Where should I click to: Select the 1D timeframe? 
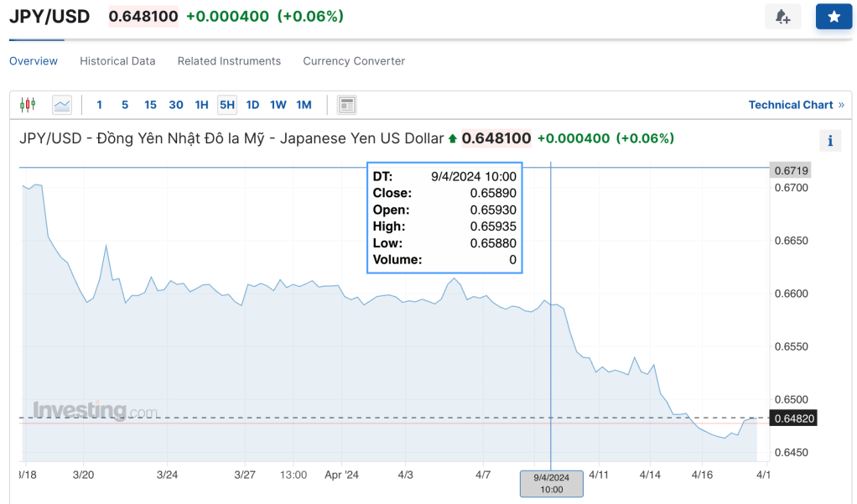(x=252, y=105)
